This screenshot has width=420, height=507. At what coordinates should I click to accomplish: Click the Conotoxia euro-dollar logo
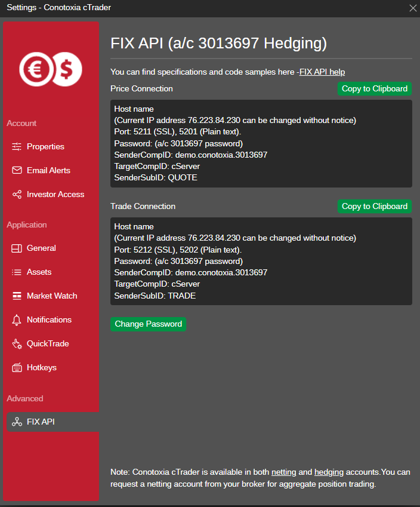pyautogui.click(x=51, y=69)
